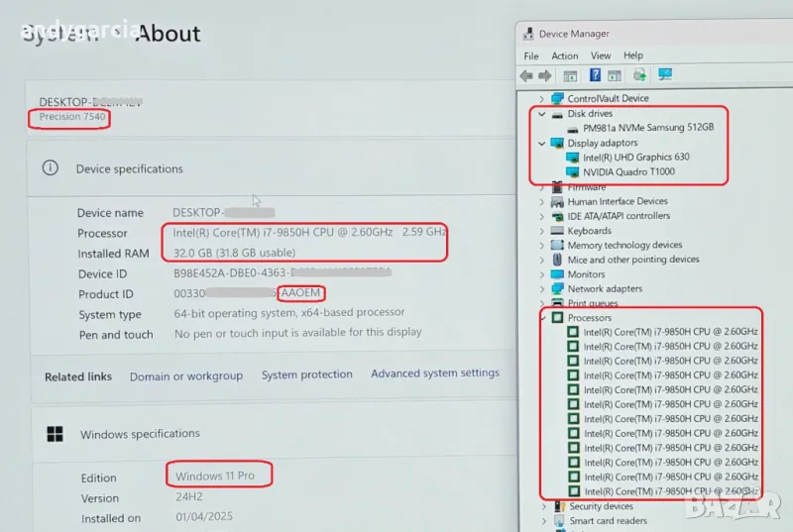793x532 pixels.
Task: Click the info icon beside Device specifications
Action: point(51,168)
